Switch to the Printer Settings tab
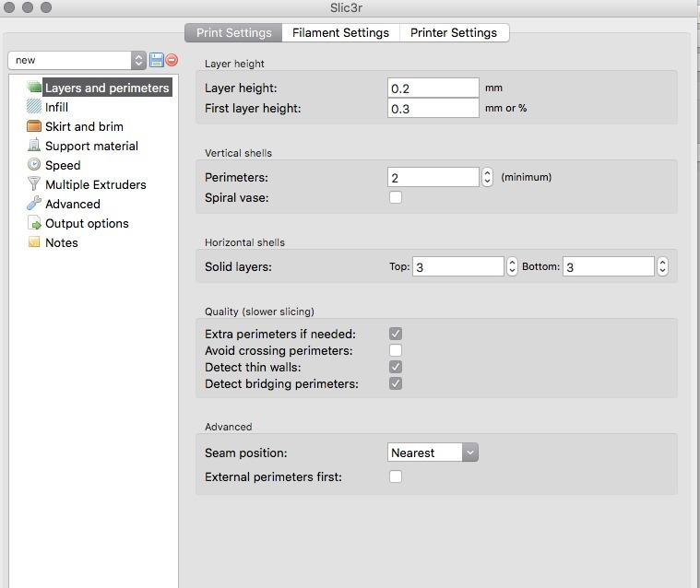Image resolution: width=700 pixels, height=588 pixels. (x=454, y=32)
